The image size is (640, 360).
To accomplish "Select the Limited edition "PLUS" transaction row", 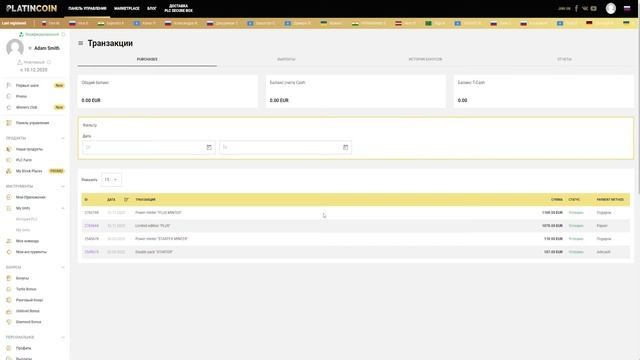I will coord(356,226).
